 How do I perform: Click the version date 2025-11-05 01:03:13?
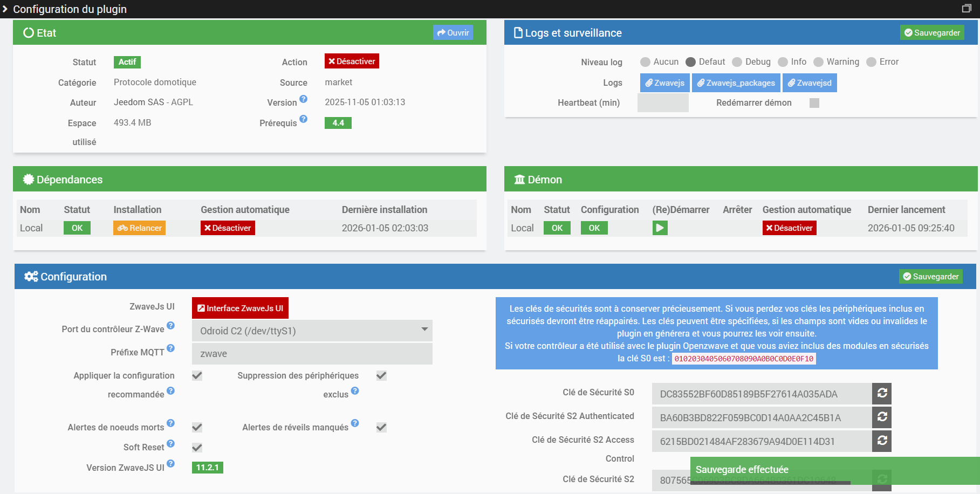[x=365, y=102]
